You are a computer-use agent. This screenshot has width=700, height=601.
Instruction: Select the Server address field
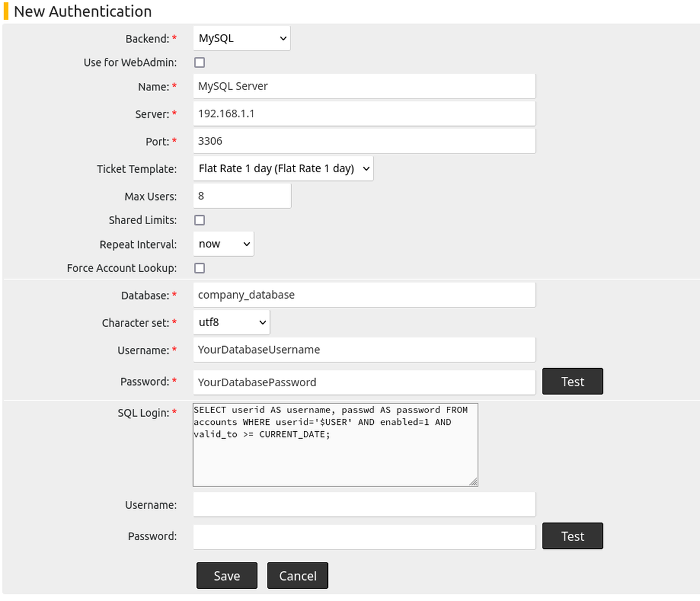[364, 113]
